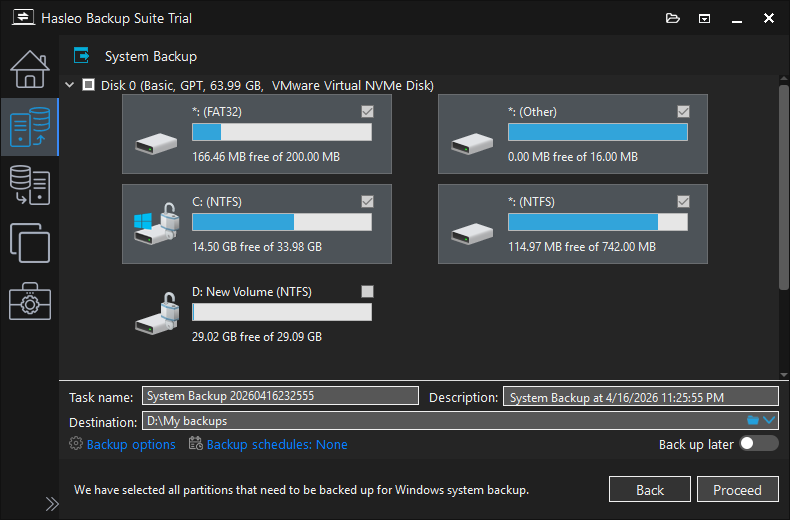The height and width of the screenshot is (520, 790).
Task: Click the Backup options gear icon
Action: click(76, 443)
